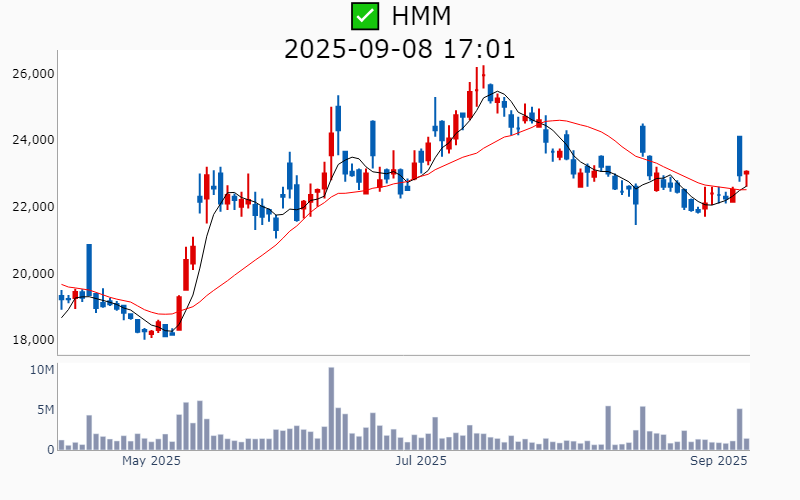800x500 pixels.
Task: Click the Jul 2025 date label
Action: point(421,461)
